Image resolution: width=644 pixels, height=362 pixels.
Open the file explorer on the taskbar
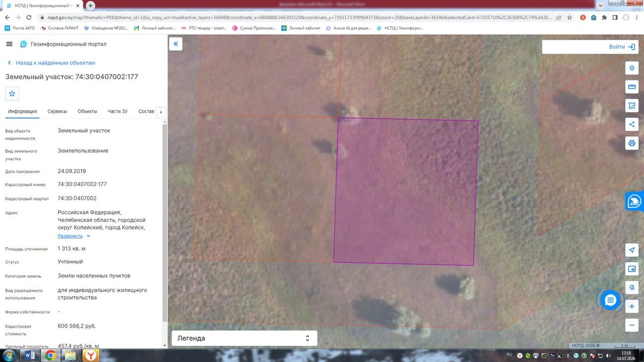tap(71, 356)
